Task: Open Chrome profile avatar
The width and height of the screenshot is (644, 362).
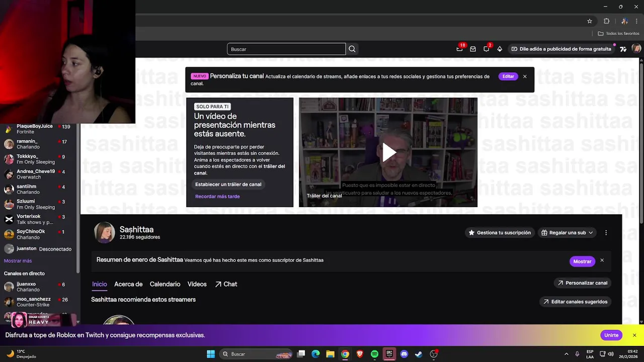Action: coord(624,21)
